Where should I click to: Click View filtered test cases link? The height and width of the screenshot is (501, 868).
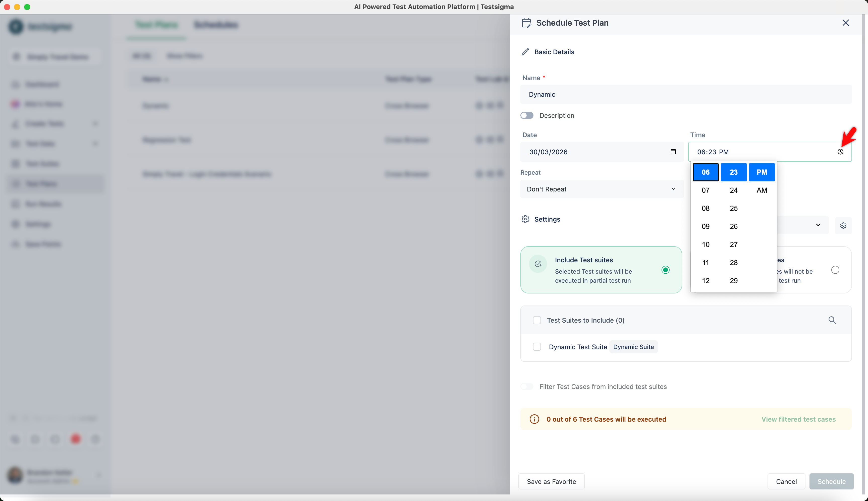[798, 419]
